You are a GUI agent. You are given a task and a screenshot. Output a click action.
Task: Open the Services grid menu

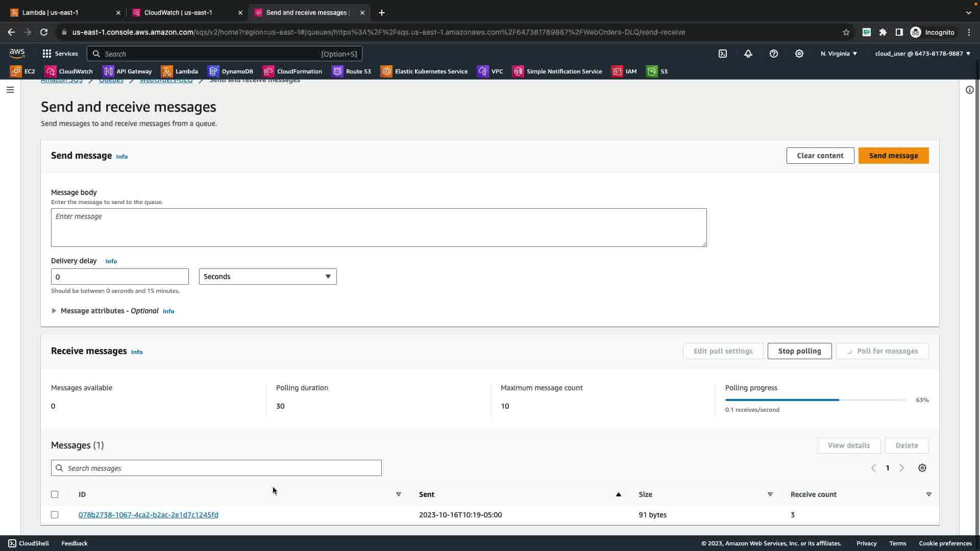60,54
